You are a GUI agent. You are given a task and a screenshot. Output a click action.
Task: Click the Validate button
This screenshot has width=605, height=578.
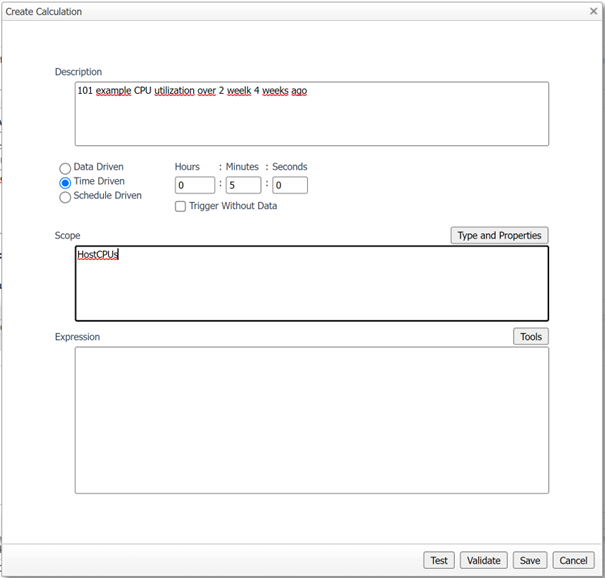point(484,561)
